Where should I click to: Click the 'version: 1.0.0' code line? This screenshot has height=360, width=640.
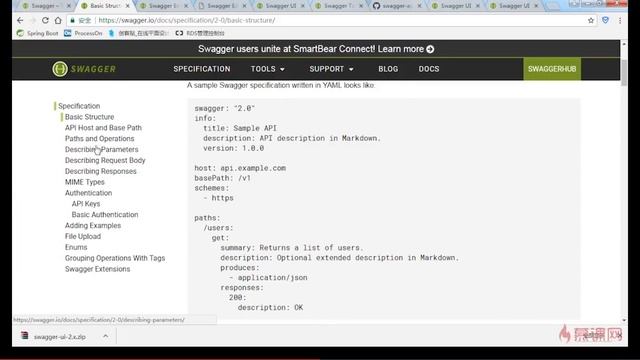pyautogui.click(x=233, y=148)
